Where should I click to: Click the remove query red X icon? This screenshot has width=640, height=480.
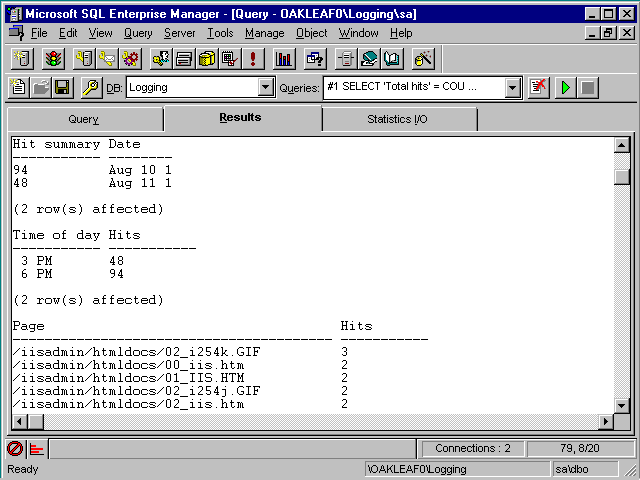point(540,88)
